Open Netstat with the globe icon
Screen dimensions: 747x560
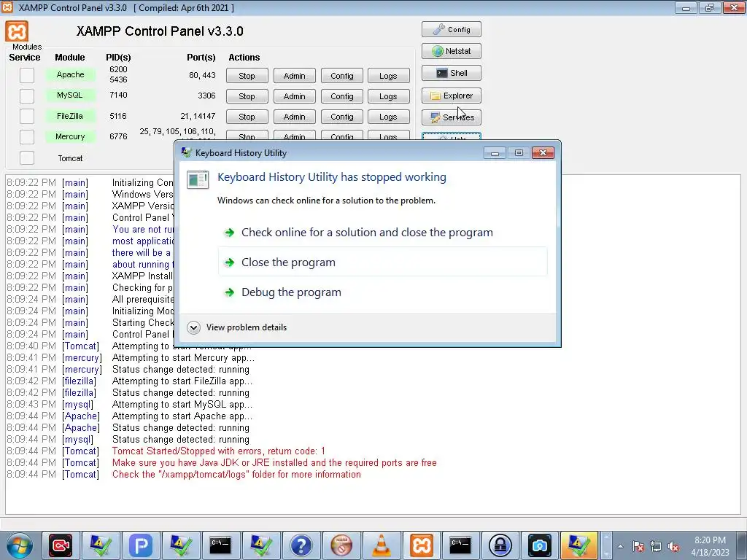point(451,51)
